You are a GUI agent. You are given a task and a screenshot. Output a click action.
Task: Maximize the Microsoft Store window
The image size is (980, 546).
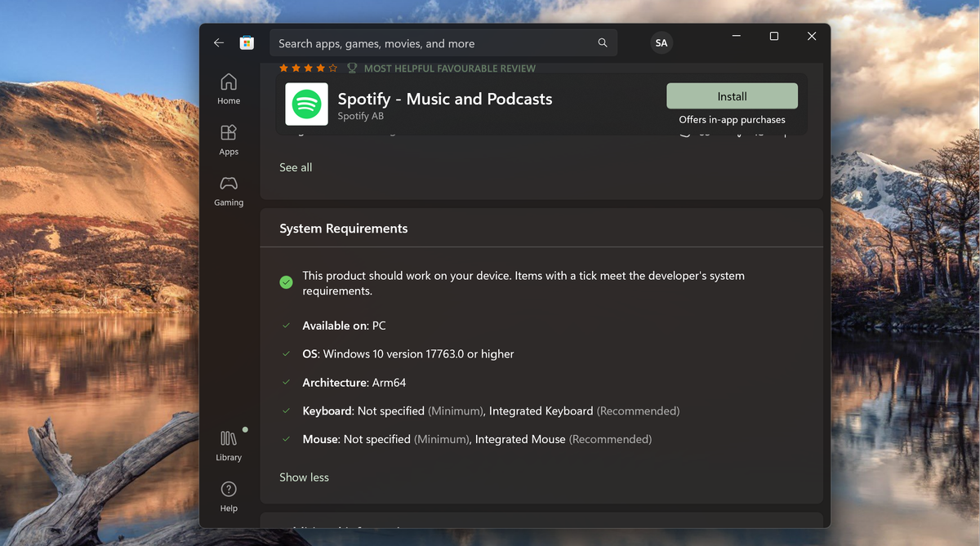click(773, 37)
